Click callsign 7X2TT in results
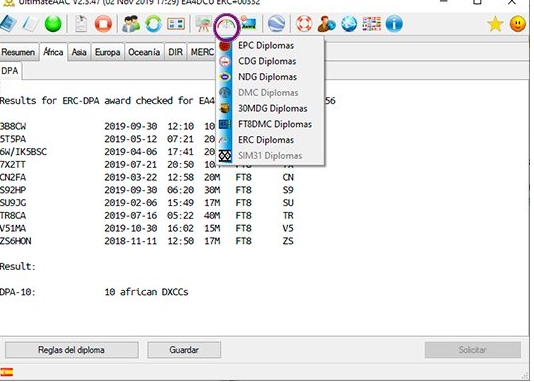Screen dimensions: 534x382 coord(13,165)
